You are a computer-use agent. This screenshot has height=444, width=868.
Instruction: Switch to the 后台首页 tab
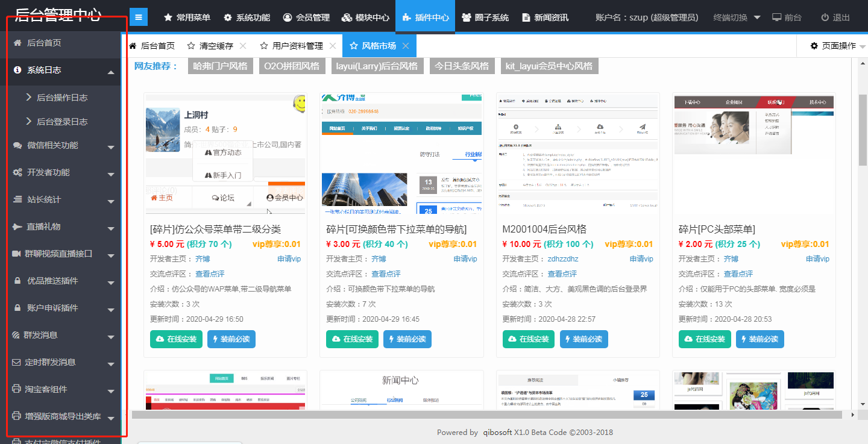(x=152, y=46)
